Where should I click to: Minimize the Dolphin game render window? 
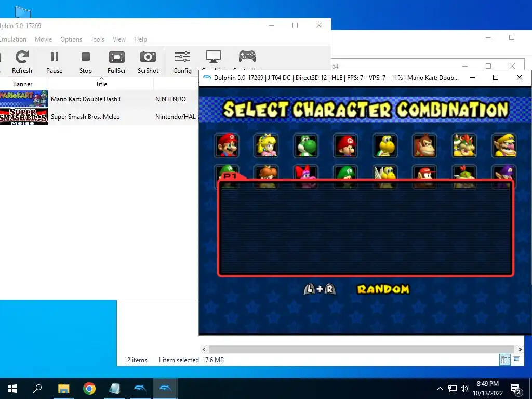[x=472, y=78]
